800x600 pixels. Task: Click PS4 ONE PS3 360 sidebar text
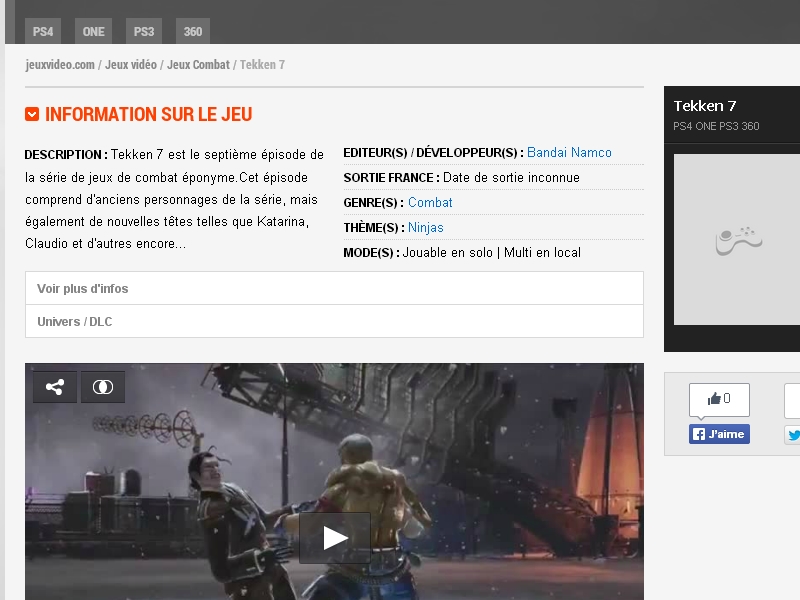716,126
